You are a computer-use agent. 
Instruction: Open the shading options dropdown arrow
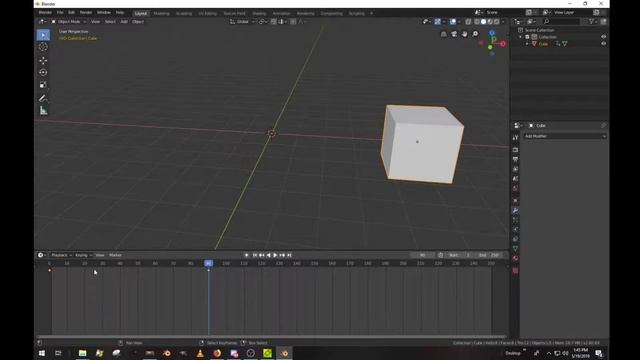[503, 22]
